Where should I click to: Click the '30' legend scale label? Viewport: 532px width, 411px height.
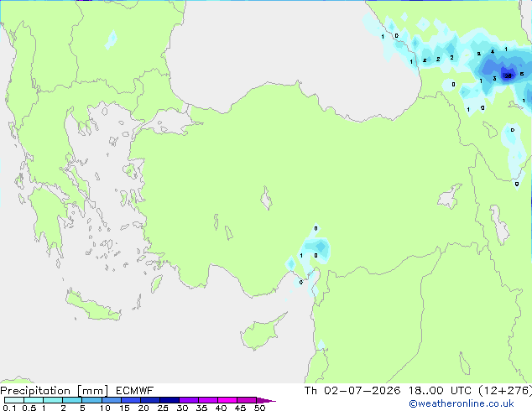182,408
